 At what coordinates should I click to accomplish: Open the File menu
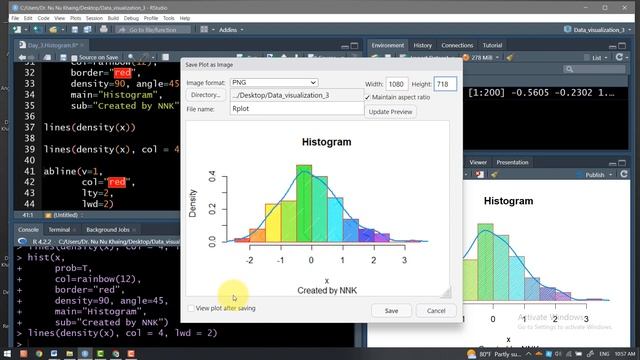pos(15,18)
